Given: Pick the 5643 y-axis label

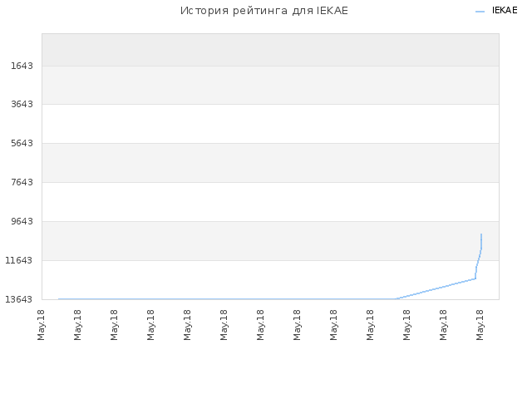Looking at the screenshot, I should tap(22, 143).
